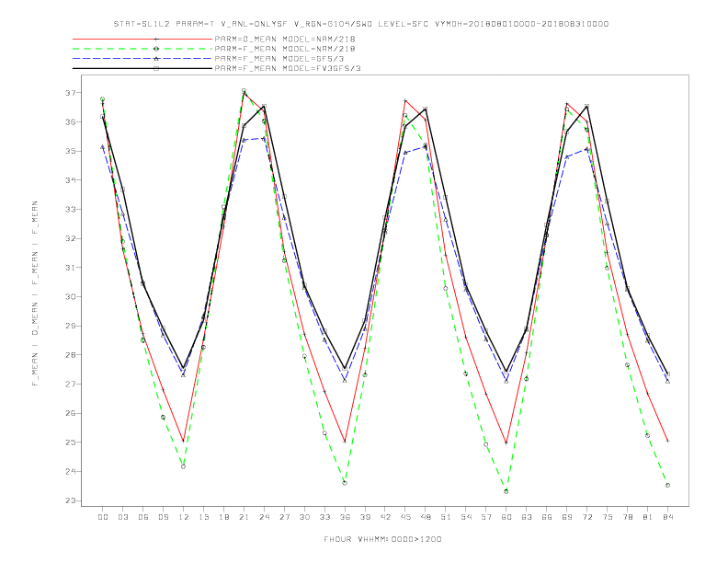This screenshot has height=563, width=728.
Task: Click the y-axis tick label 34
Action: 71,180
